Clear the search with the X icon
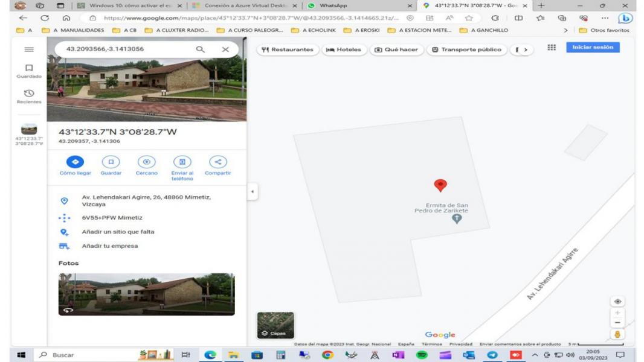Image resolution: width=644 pixels, height=362 pixels. click(225, 49)
